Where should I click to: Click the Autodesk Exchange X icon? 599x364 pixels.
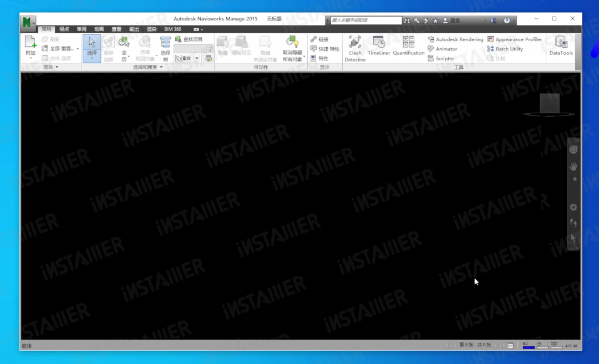(493, 20)
